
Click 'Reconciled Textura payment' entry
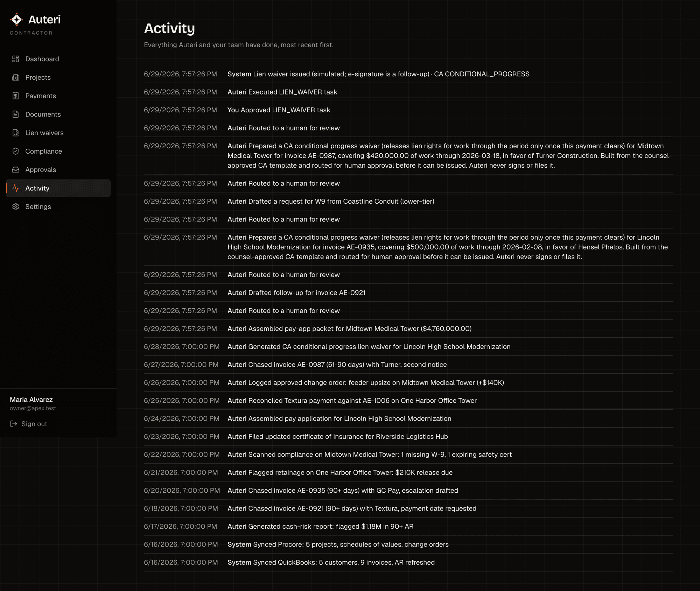pyautogui.click(x=408, y=400)
